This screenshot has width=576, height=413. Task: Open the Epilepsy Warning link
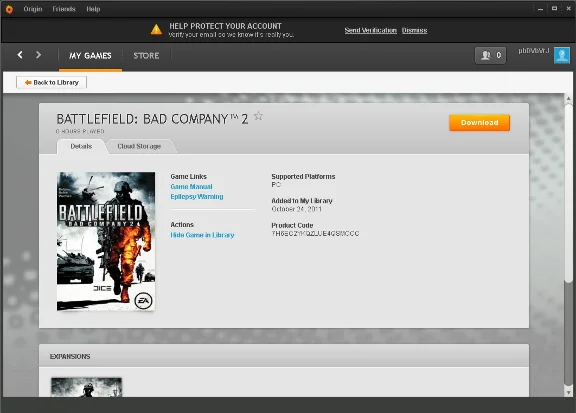click(x=197, y=197)
